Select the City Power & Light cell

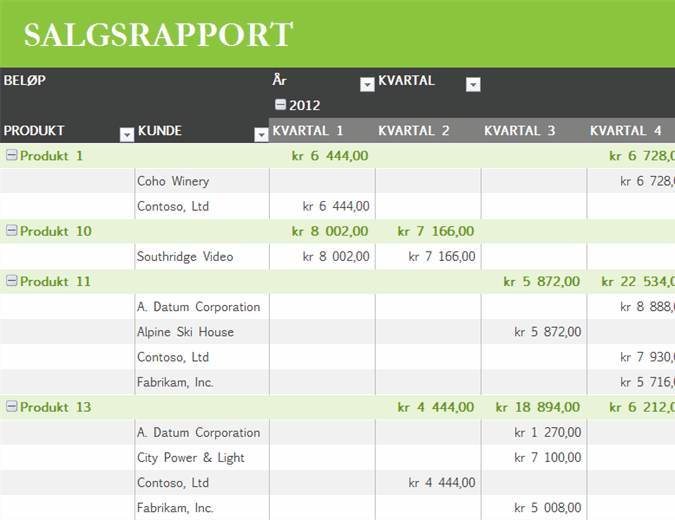click(191, 458)
